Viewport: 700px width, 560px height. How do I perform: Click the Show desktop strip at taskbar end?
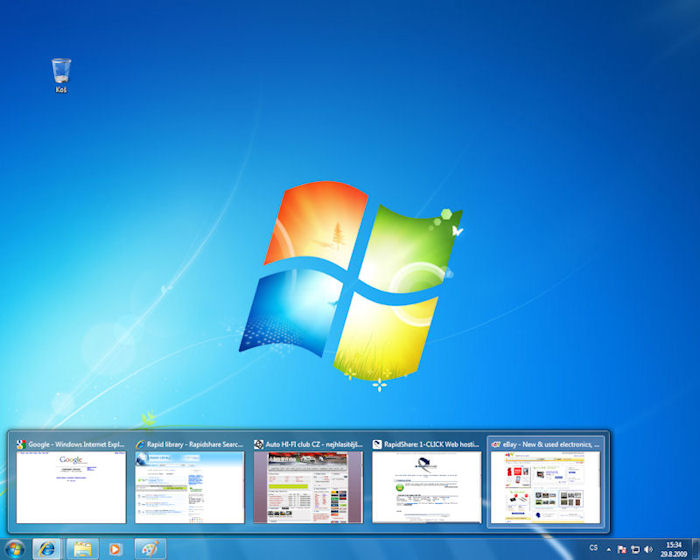pos(695,549)
